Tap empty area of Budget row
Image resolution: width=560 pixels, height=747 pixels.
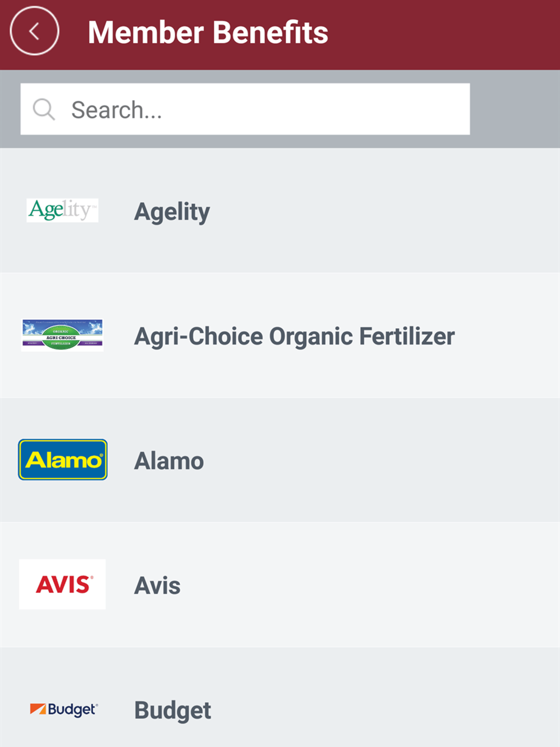(x=392, y=710)
